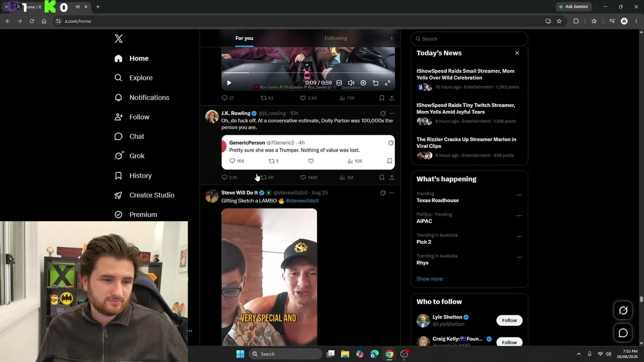Open Ask Gemini in Chrome
This screenshot has height=362, width=644.
(x=573, y=7)
